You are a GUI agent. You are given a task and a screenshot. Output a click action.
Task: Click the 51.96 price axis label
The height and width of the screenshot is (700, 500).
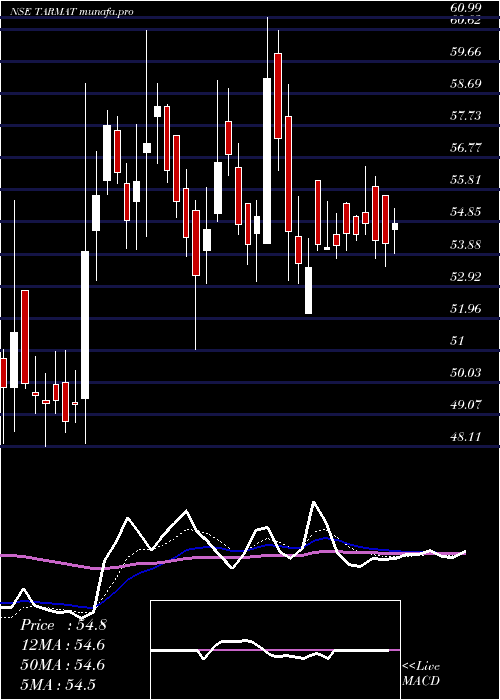466,308
